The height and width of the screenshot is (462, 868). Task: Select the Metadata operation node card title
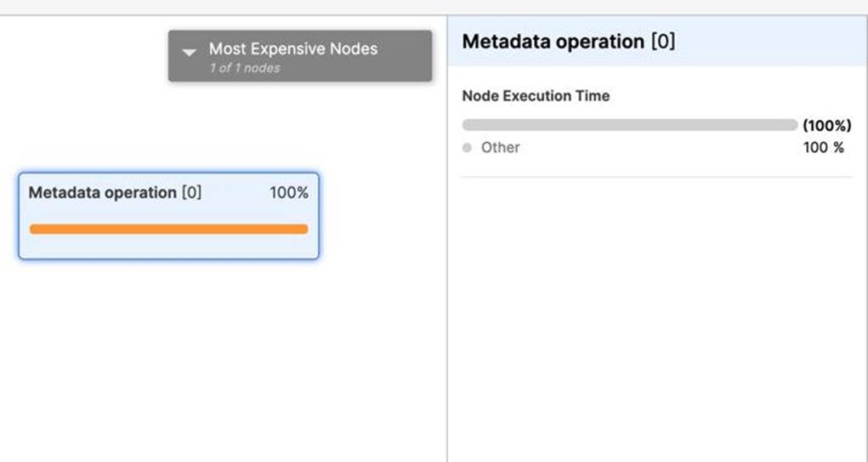click(103, 193)
